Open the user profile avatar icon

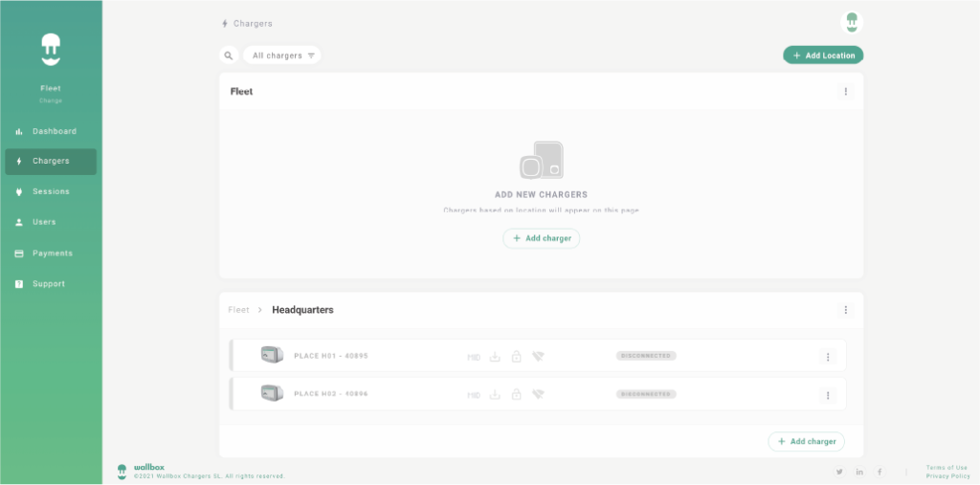click(851, 22)
